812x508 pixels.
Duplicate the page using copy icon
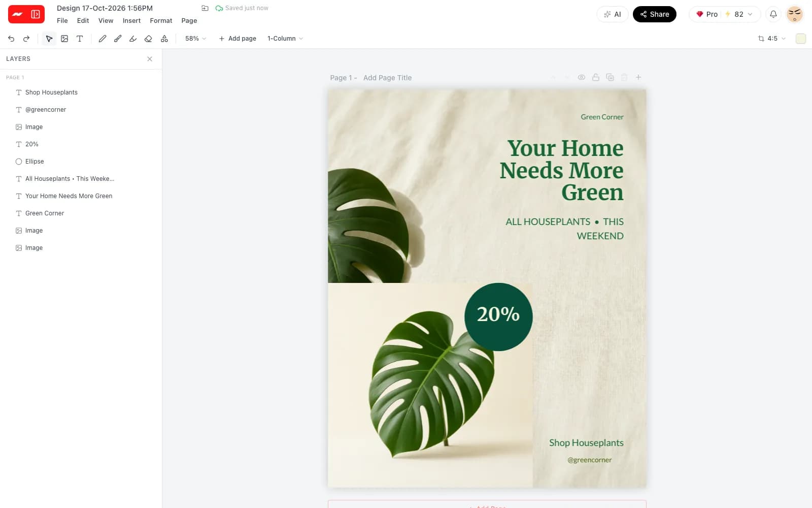tap(610, 77)
